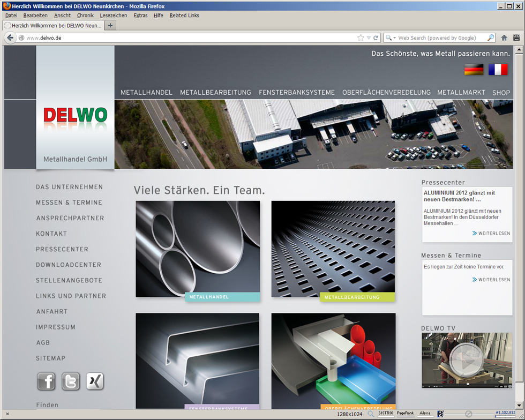Open the Extras menu

pos(140,16)
